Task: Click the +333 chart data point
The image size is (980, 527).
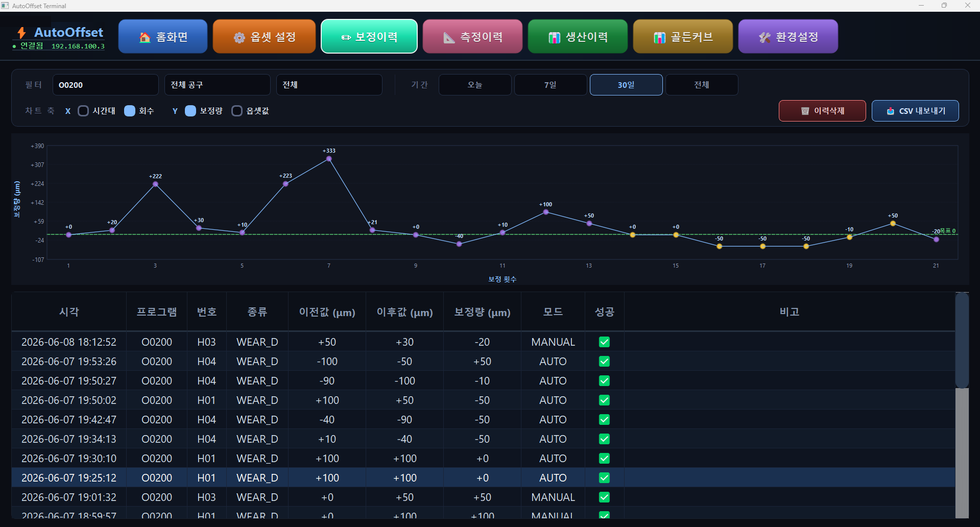Action: pos(329,159)
